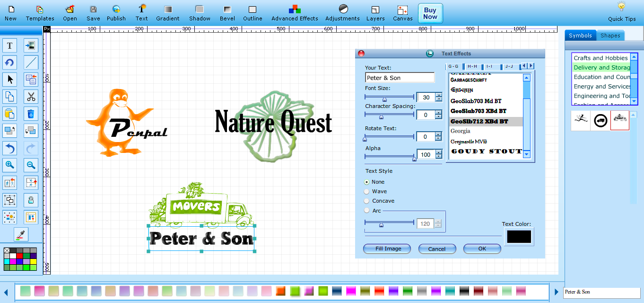Screen dimensions: 644x303
Task: Switch to the Shapes tab
Action: click(610, 36)
